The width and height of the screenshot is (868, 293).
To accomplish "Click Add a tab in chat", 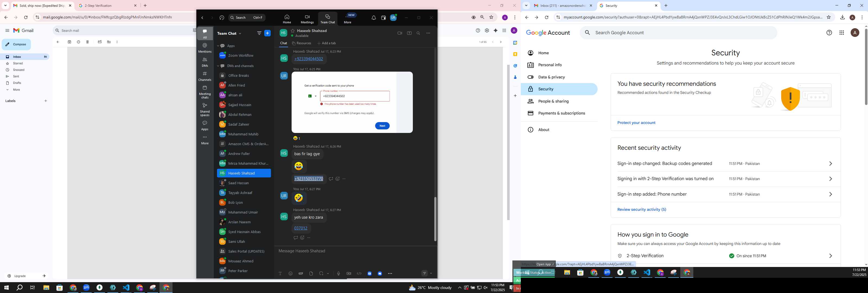I will point(327,43).
